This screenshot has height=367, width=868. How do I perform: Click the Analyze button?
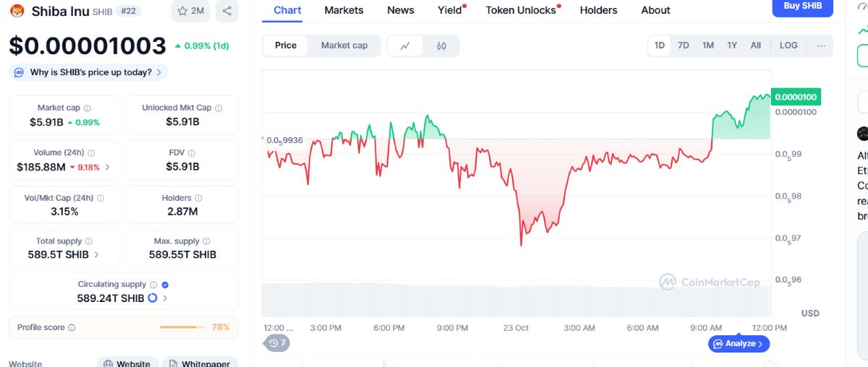click(x=739, y=344)
